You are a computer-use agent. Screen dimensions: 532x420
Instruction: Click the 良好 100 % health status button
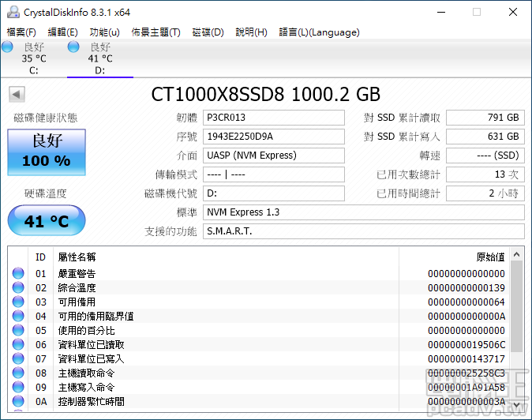click(x=47, y=152)
